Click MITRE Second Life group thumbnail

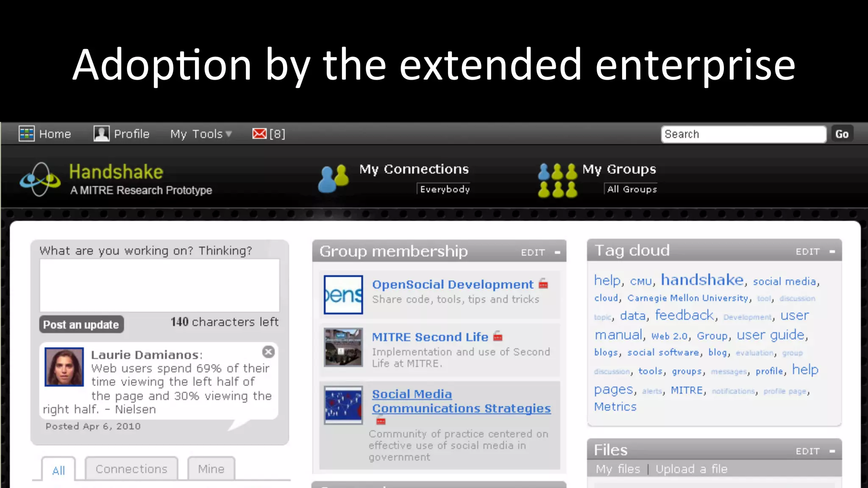(343, 347)
